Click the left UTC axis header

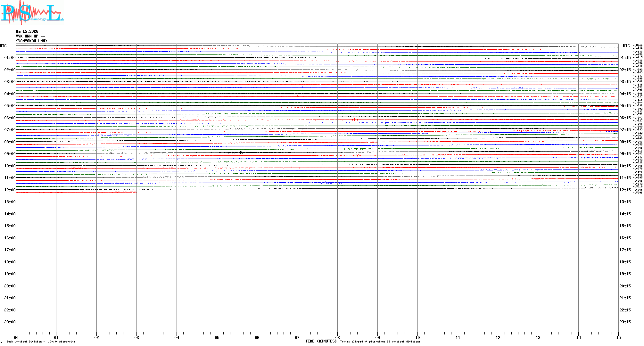pos(3,46)
